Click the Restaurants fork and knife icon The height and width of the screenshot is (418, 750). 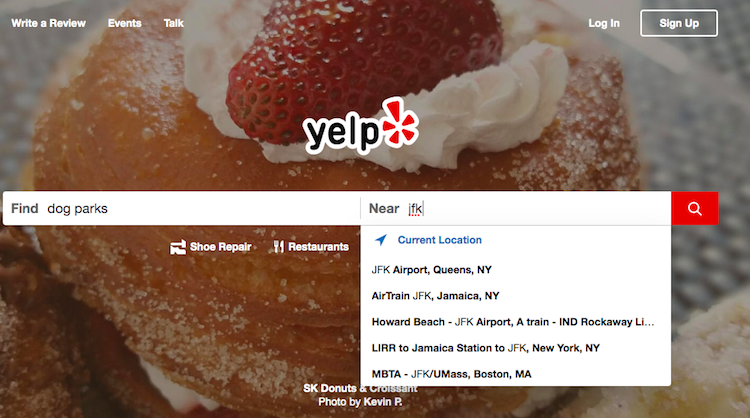coord(278,247)
